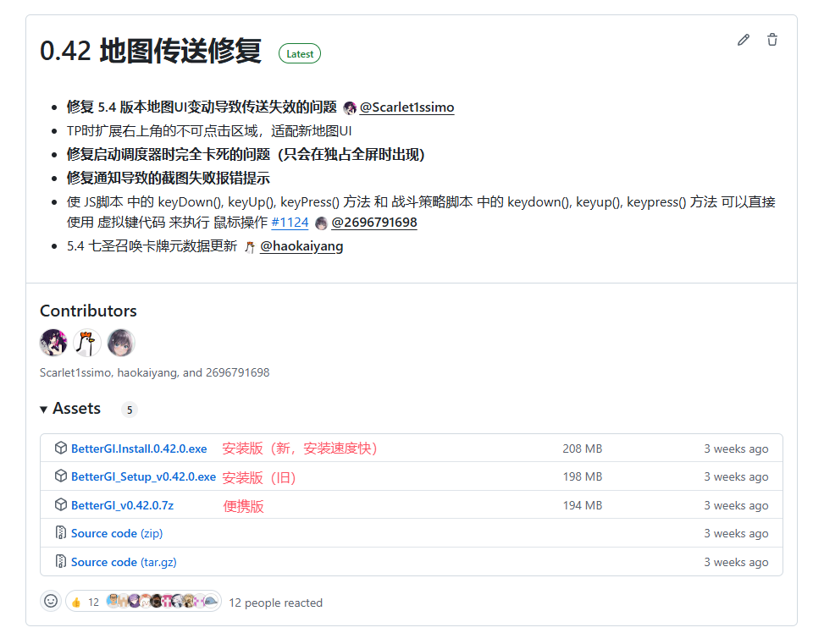This screenshot has height=644, width=813.
Task: Click Contributors heading
Action: (x=88, y=311)
